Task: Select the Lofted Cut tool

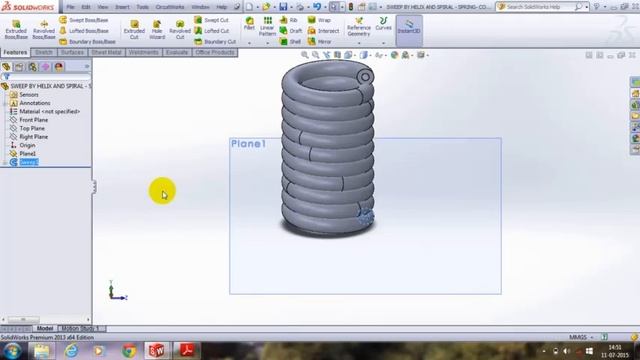Action: (211, 31)
